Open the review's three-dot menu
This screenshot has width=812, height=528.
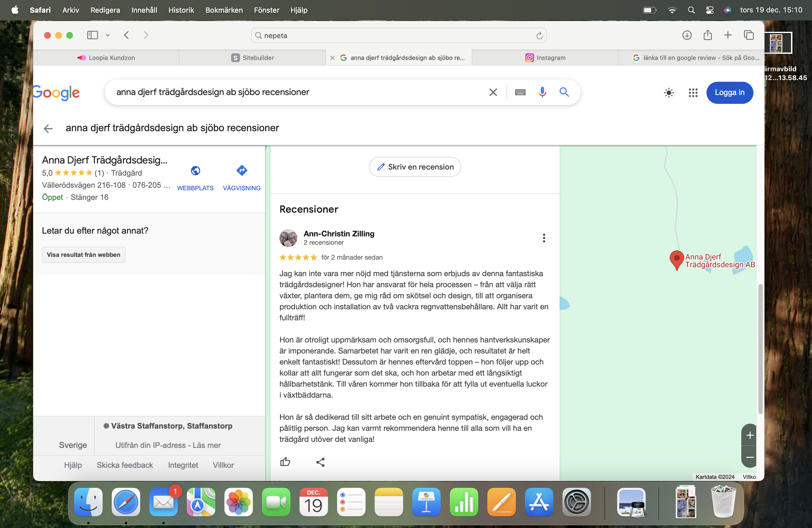pos(544,238)
